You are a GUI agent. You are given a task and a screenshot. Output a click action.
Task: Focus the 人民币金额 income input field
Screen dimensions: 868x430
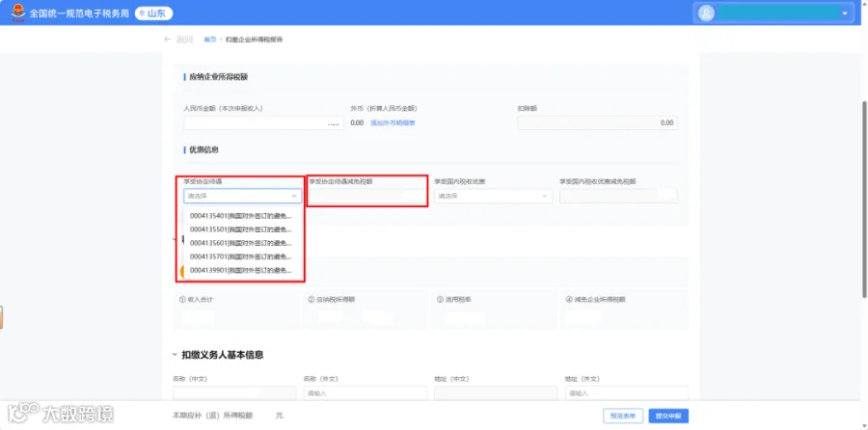pyautogui.click(x=263, y=122)
